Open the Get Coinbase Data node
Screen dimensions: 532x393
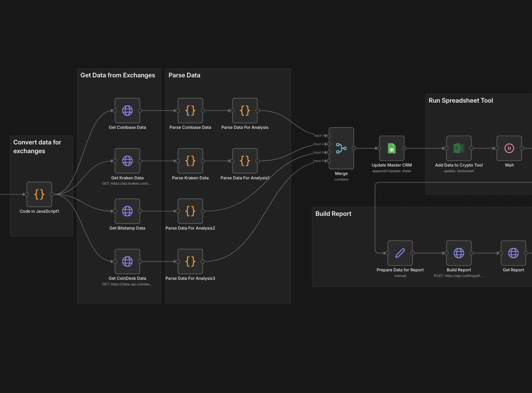click(127, 111)
